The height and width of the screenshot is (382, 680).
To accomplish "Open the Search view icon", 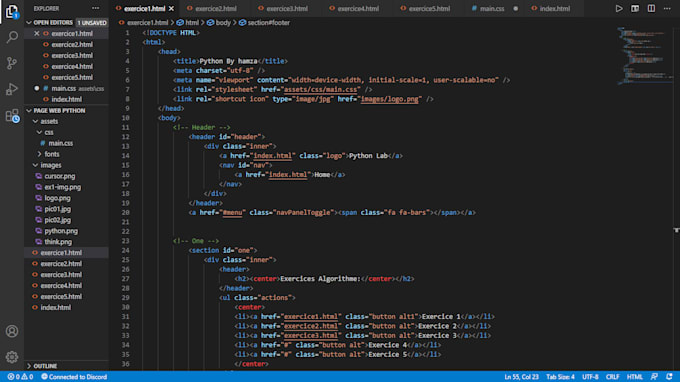I will click(12, 37).
